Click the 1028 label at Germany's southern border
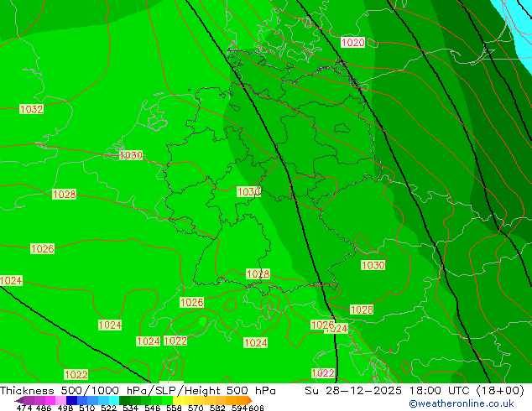This screenshot has width=532, height=411. point(258,273)
